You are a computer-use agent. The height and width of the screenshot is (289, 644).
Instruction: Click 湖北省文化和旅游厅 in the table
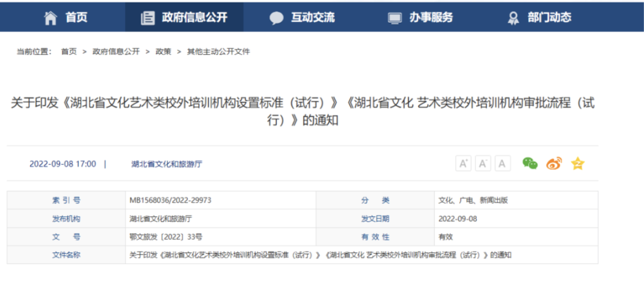[160, 219]
